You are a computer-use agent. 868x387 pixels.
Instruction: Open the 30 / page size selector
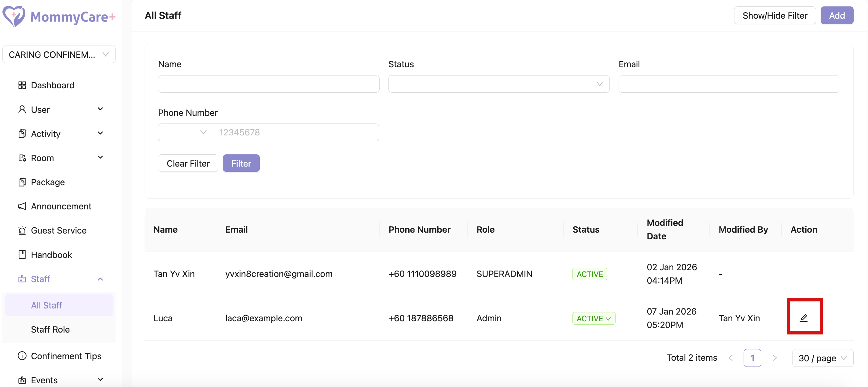822,358
